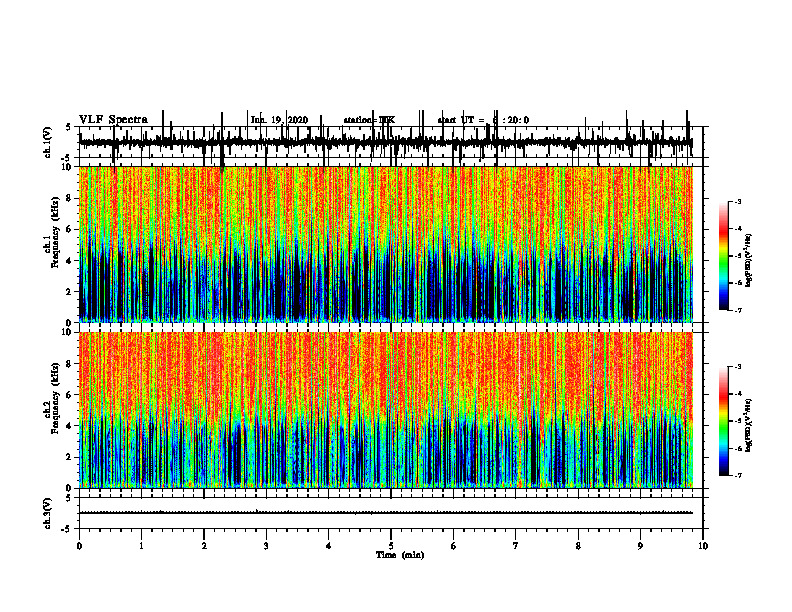Click the 'ch.3(V)' axis label
This screenshot has width=792, height=612.
pos(48,513)
